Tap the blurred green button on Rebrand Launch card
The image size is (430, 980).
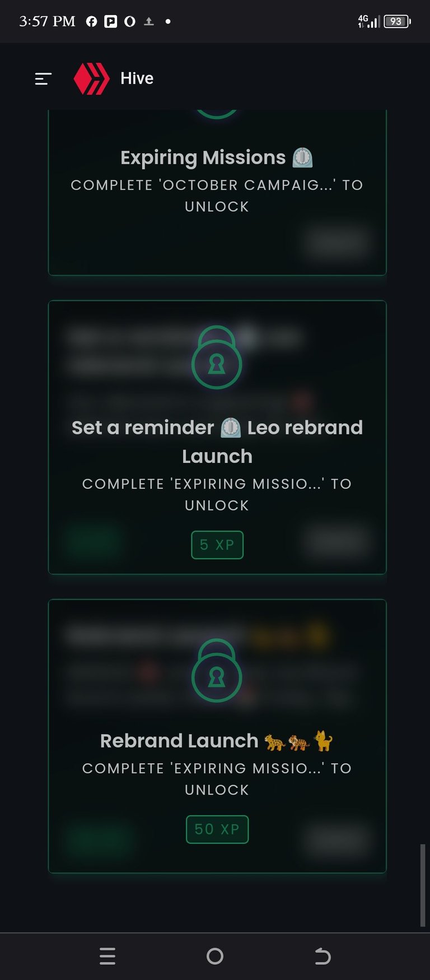98,840
